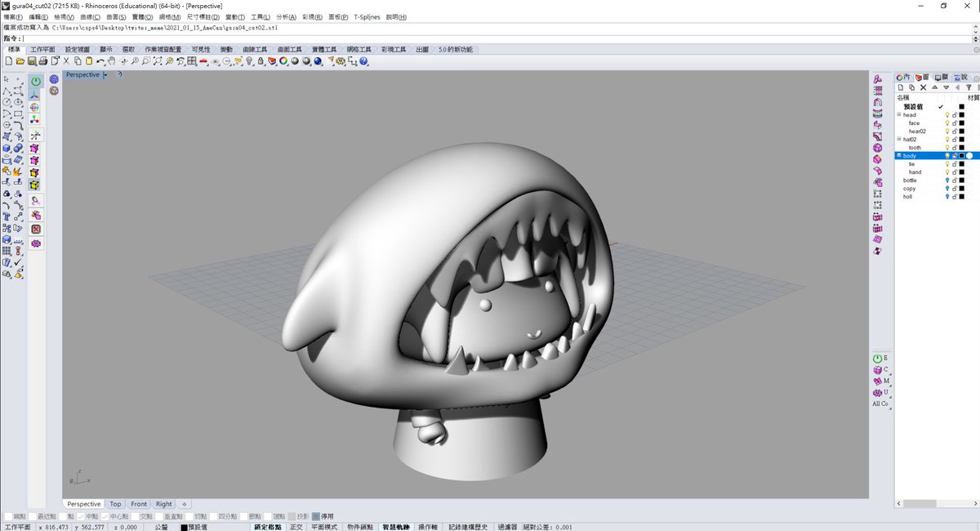
Task: Select the tie layer row
Action: [x=938, y=164]
